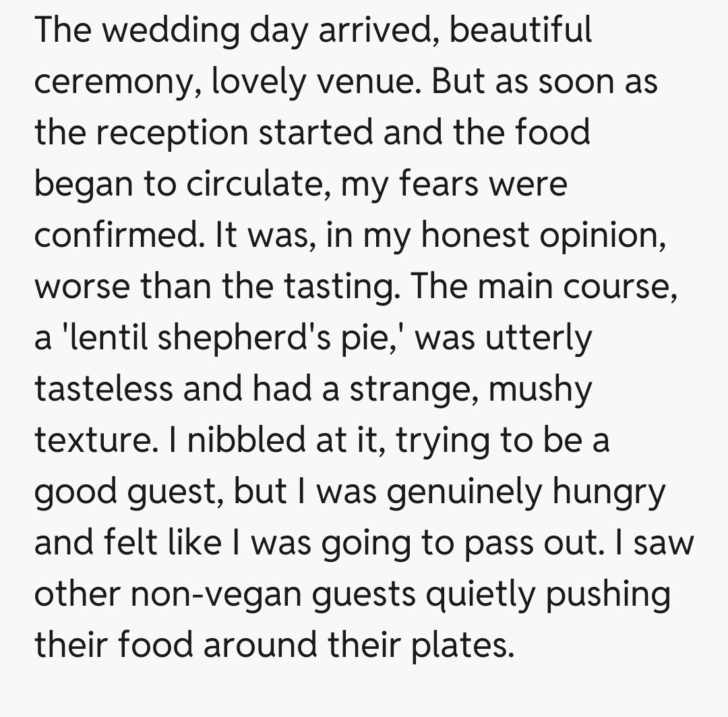The image size is (728, 717).
Task: Click the word "mushy" in the text
Action: (539, 389)
